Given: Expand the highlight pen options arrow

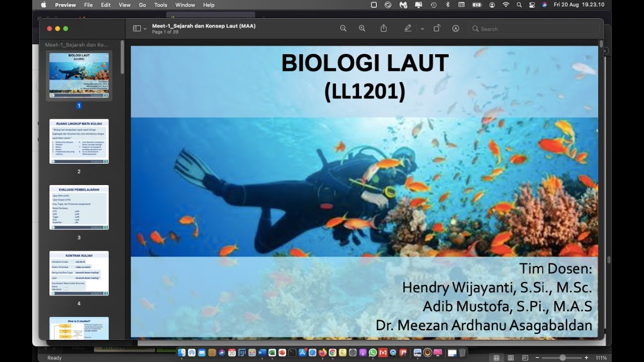Looking at the screenshot, I should point(422,29).
